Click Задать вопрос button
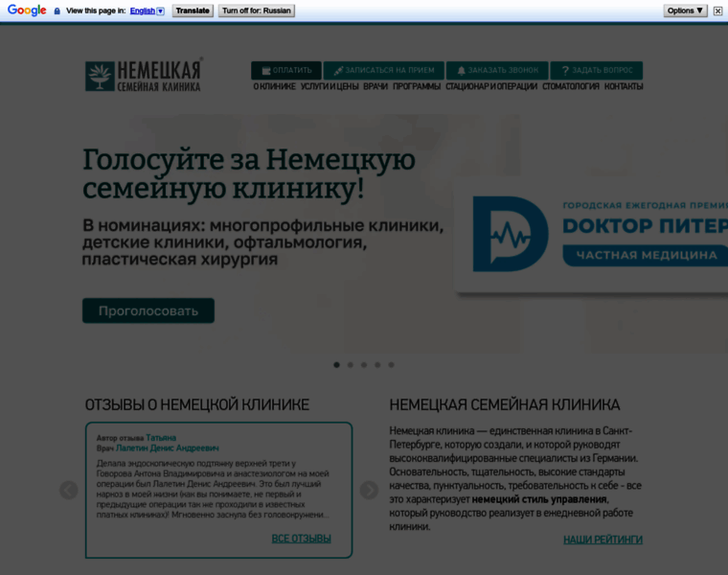 [x=597, y=71]
